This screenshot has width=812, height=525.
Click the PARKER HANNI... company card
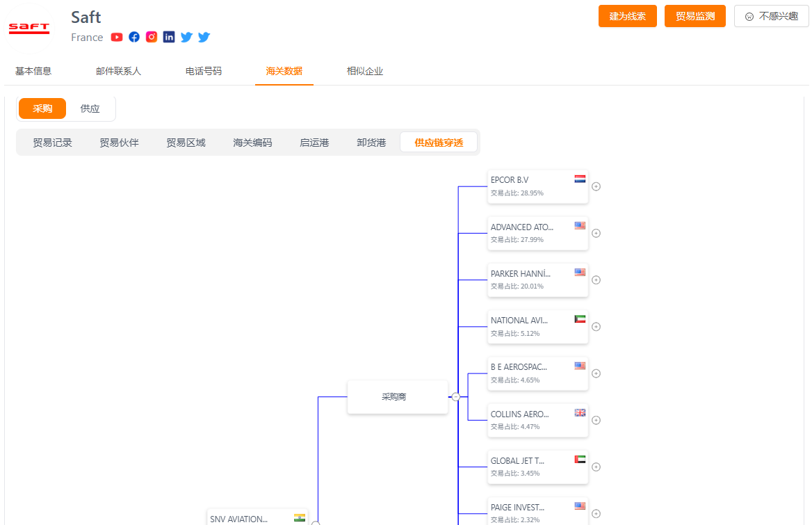tap(537, 280)
